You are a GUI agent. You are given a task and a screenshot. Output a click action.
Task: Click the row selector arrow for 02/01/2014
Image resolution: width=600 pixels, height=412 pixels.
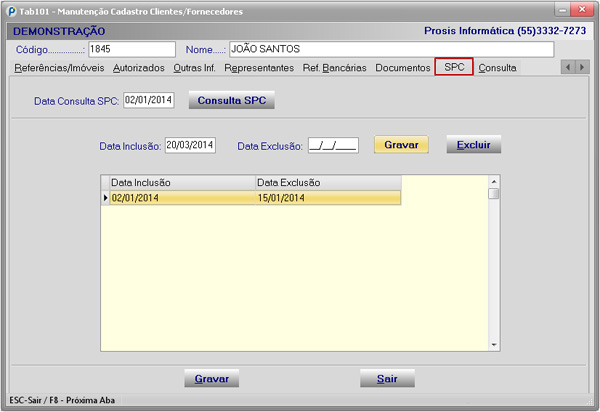[x=106, y=198]
